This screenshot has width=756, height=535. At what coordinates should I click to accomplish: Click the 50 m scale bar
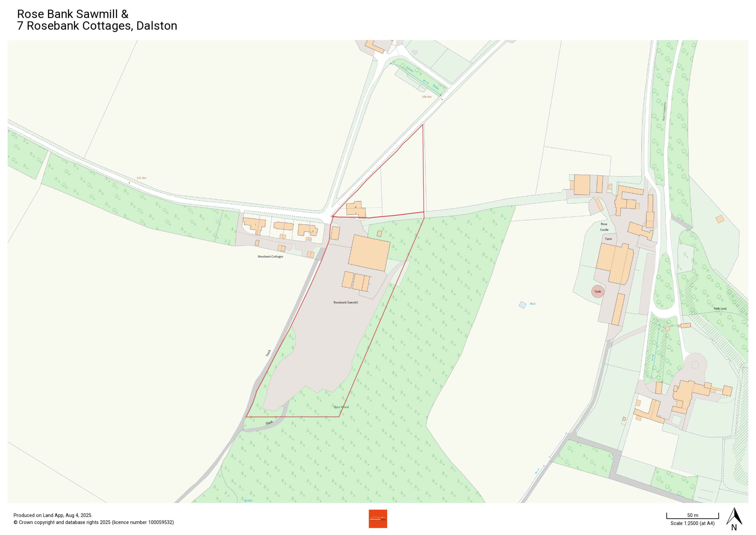coord(692,516)
